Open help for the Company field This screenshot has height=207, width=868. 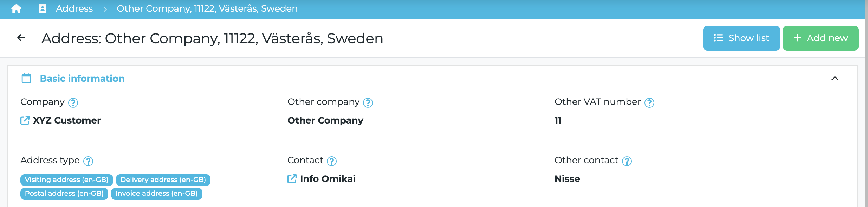pos(73,103)
